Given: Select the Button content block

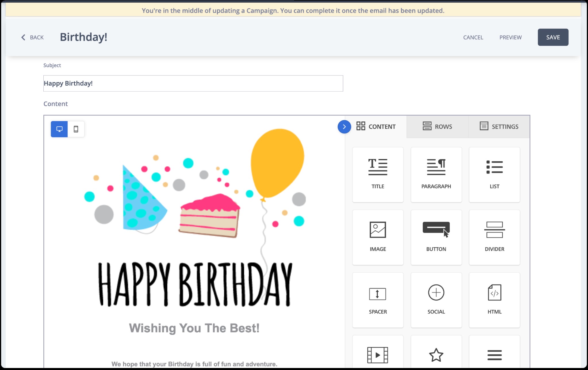Looking at the screenshot, I should tap(436, 237).
